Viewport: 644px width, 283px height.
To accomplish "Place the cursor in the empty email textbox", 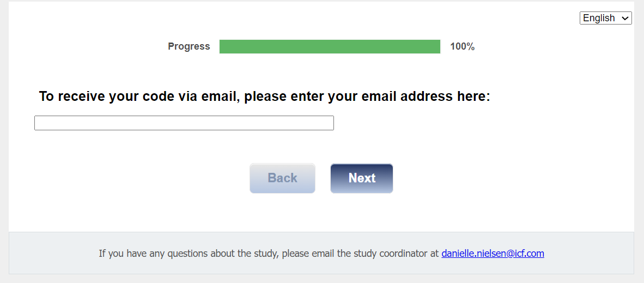I will 184,123.
